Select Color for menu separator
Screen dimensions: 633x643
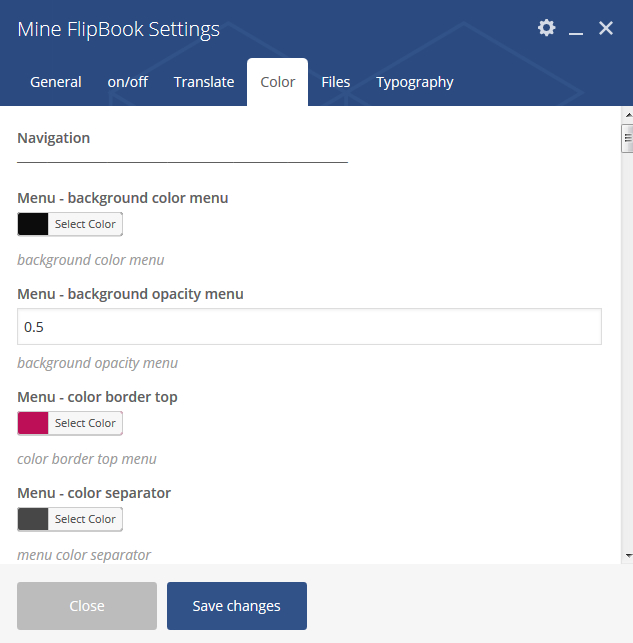point(85,519)
